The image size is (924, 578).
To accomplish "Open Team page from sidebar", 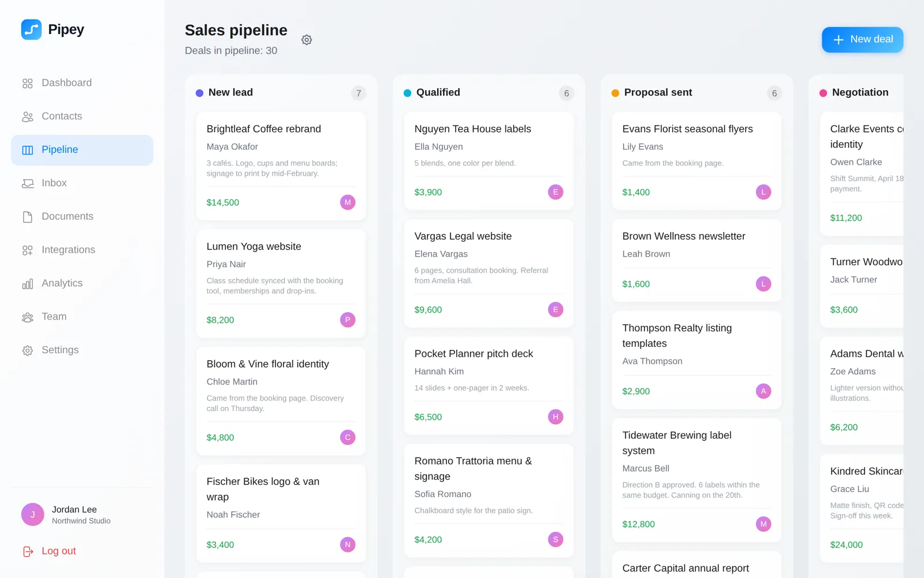I will coord(82,317).
